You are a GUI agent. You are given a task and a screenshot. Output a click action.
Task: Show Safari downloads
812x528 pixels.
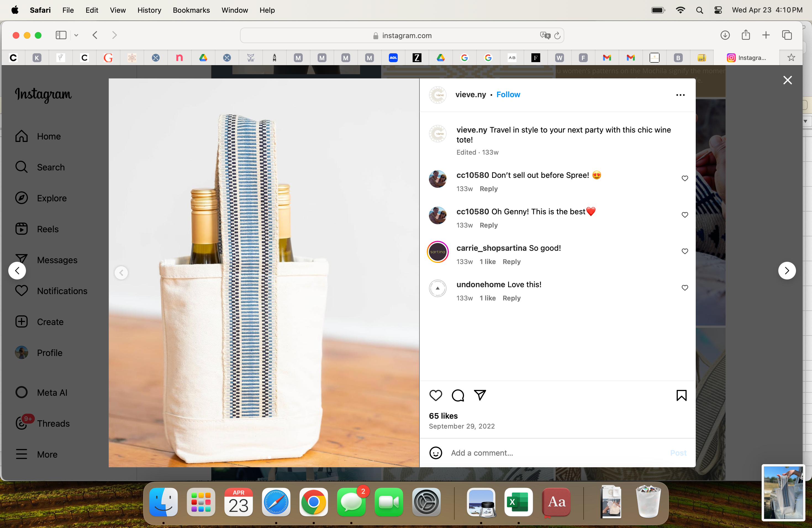[x=725, y=35]
